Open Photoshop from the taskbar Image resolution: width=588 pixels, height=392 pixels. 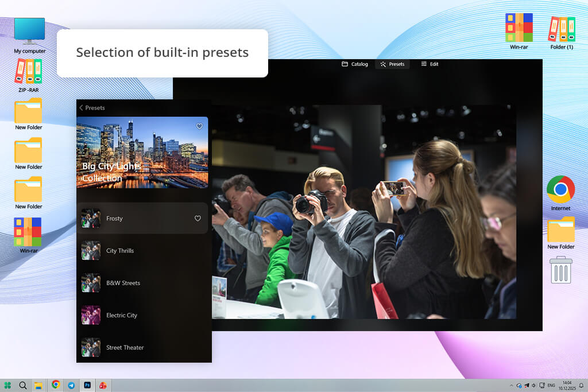click(x=87, y=385)
